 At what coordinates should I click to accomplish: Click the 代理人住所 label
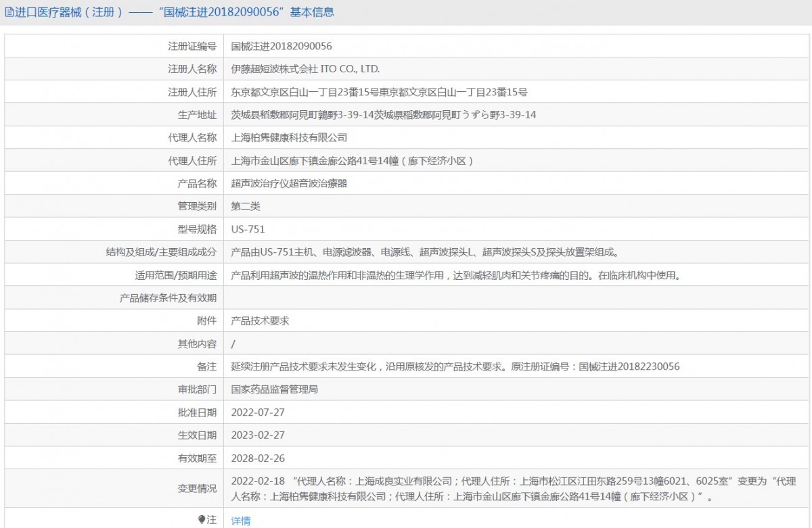pos(192,160)
